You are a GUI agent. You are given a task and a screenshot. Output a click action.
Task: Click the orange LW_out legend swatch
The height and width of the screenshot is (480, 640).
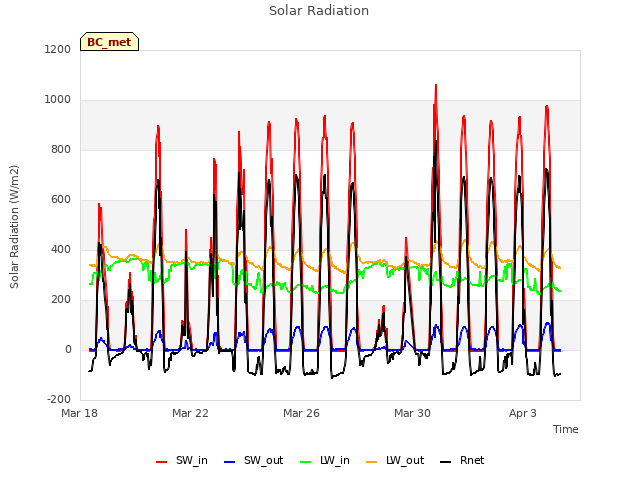(371, 462)
